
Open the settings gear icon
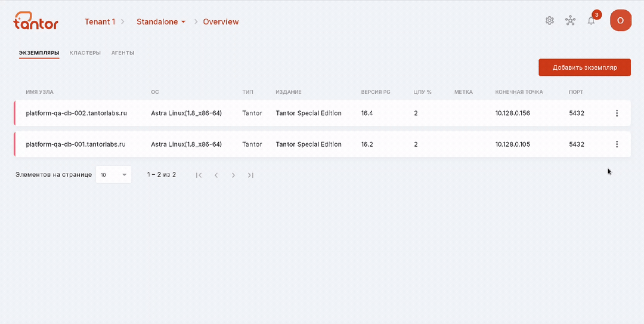click(x=550, y=20)
